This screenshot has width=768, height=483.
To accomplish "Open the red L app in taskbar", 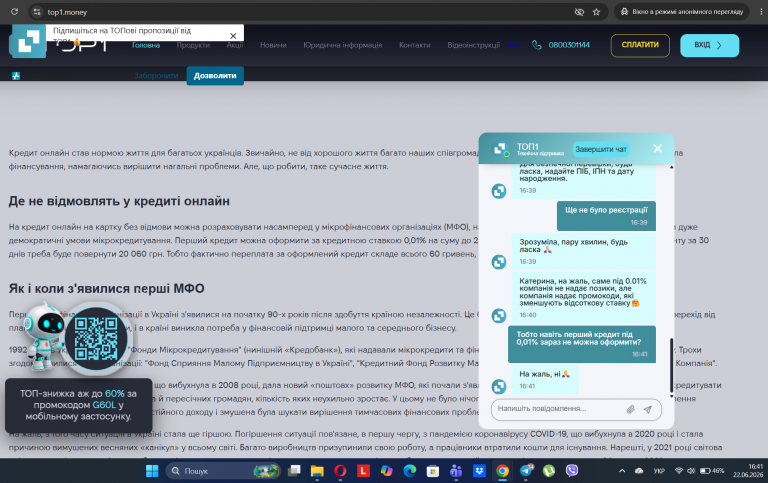I will 363,471.
